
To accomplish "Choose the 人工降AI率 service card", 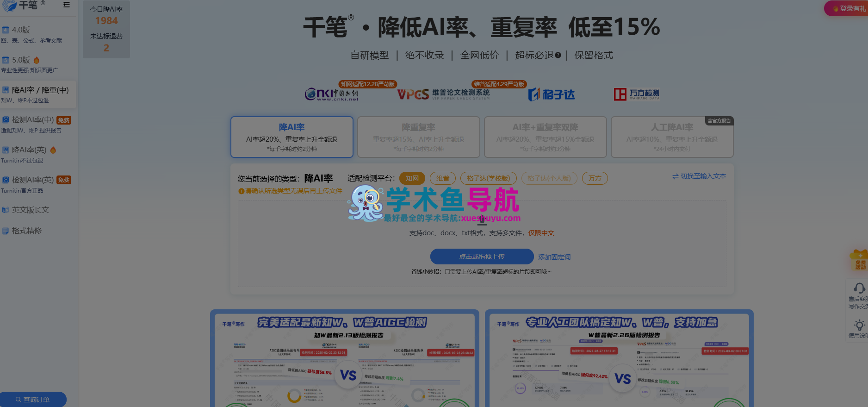I will click(672, 137).
